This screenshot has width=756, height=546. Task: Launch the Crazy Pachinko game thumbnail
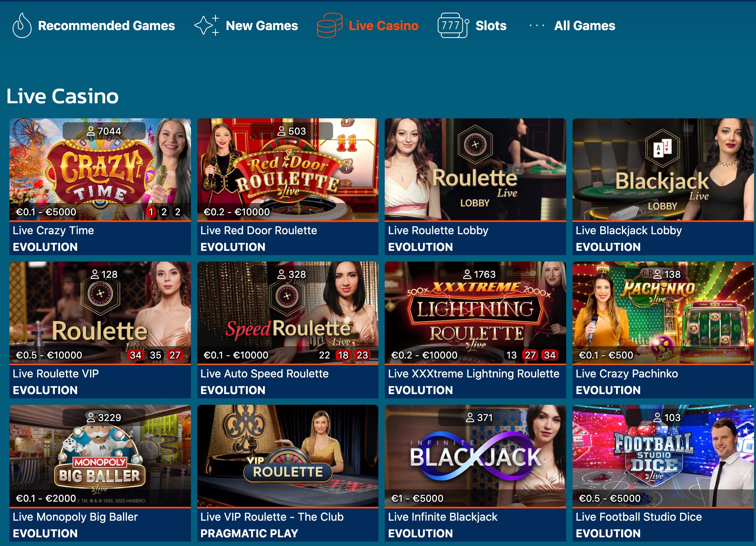click(663, 313)
